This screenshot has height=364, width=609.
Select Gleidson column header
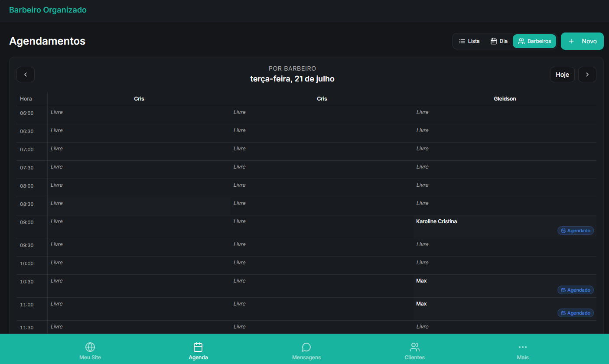click(x=505, y=99)
